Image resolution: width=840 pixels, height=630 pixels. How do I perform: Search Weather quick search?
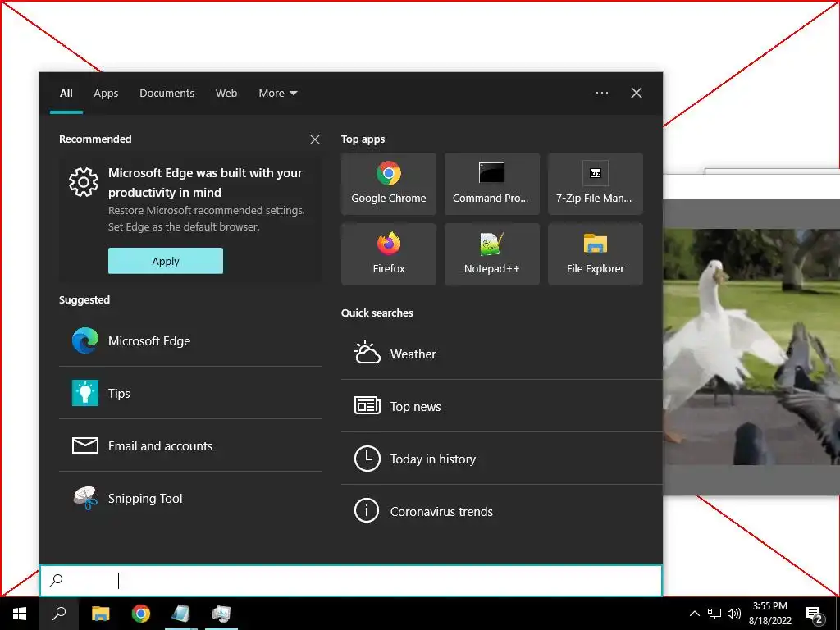[x=502, y=354]
